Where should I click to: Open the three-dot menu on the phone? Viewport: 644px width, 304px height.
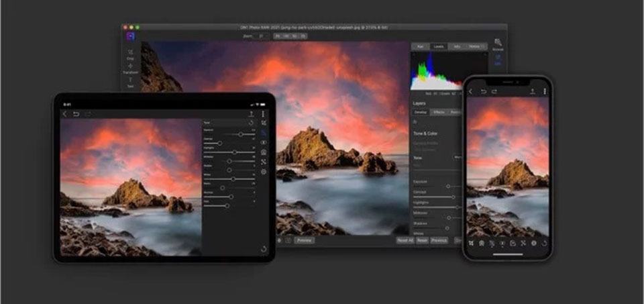tap(545, 91)
